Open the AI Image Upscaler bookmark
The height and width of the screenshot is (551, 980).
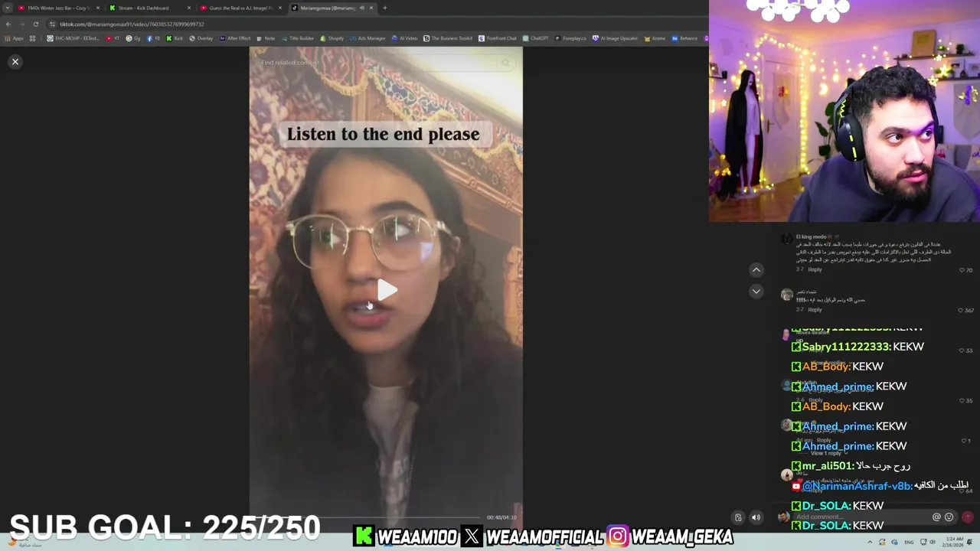(x=615, y=38)
